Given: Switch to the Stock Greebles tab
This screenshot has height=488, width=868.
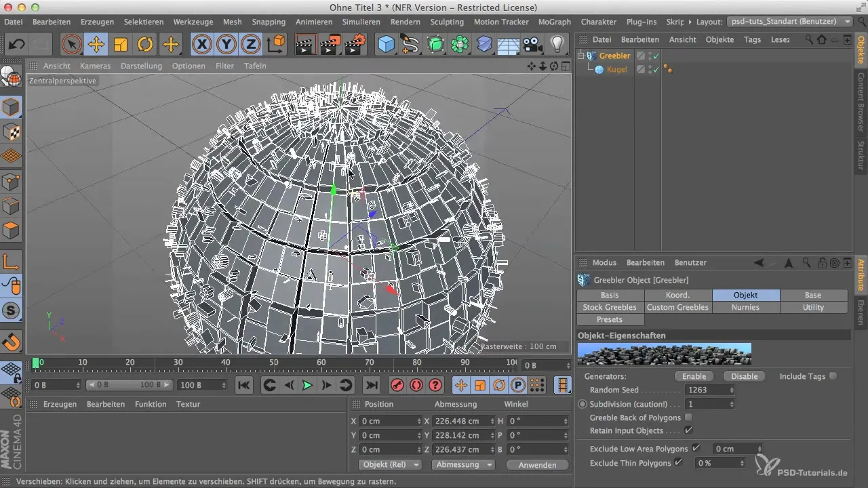Looking at the screenshot, I should pos(610,307).
